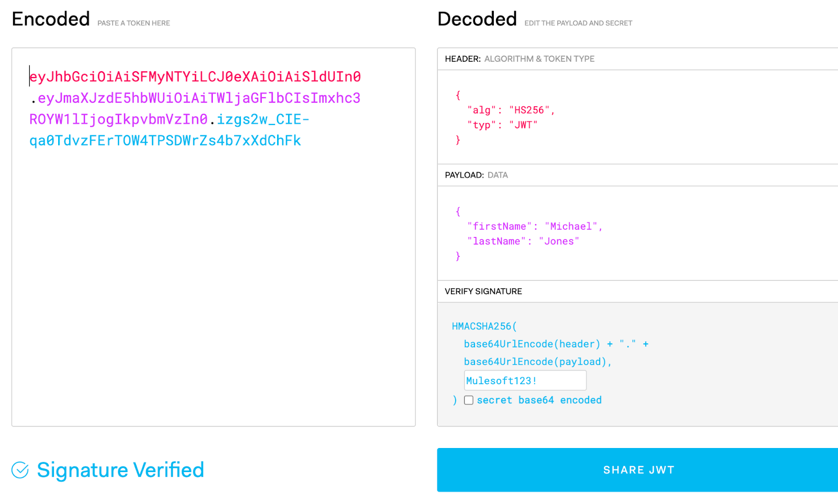838x504 pixels.
Task: Select the lastName value Jones in the payload
Action: pos(558,241)
